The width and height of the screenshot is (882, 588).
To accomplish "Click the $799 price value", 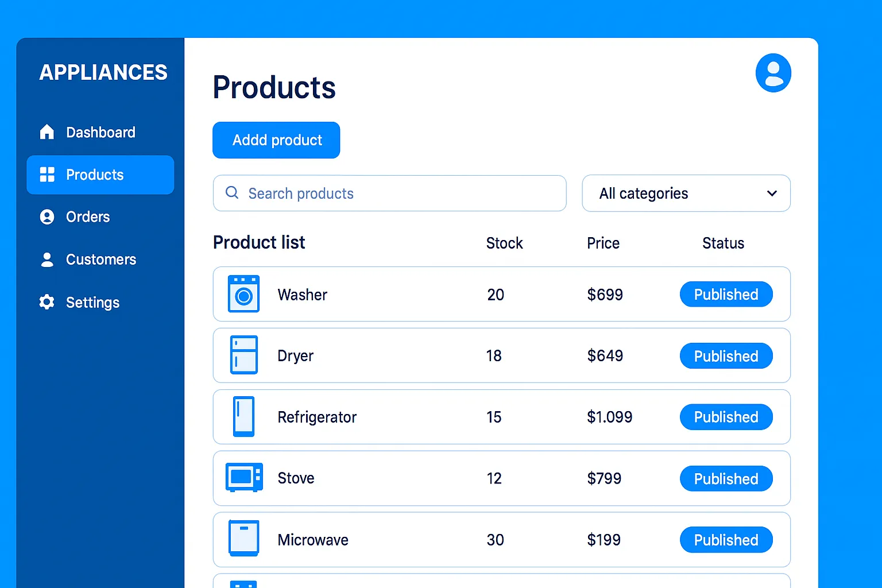I will [x=604, y=478].
